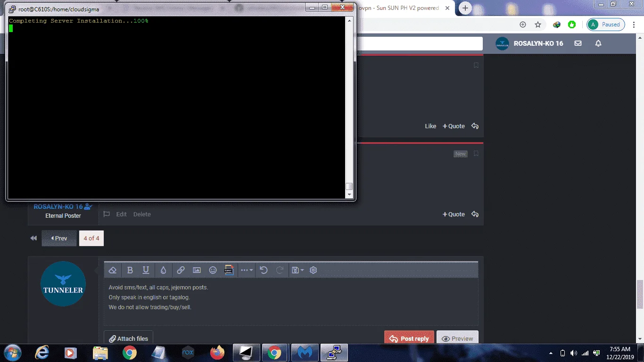Undo the last edit in the reply editor
Image resolution: width=644 pixels, height=362 pixels.
264,270
